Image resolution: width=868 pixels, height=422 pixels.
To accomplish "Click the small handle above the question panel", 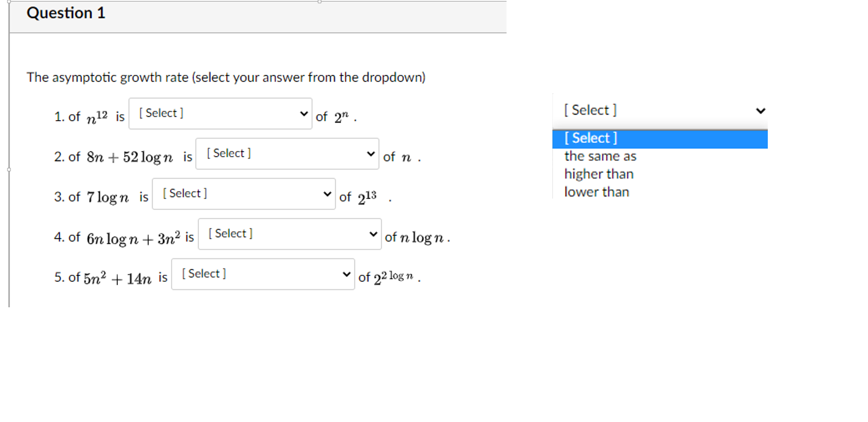I will 318,2.
